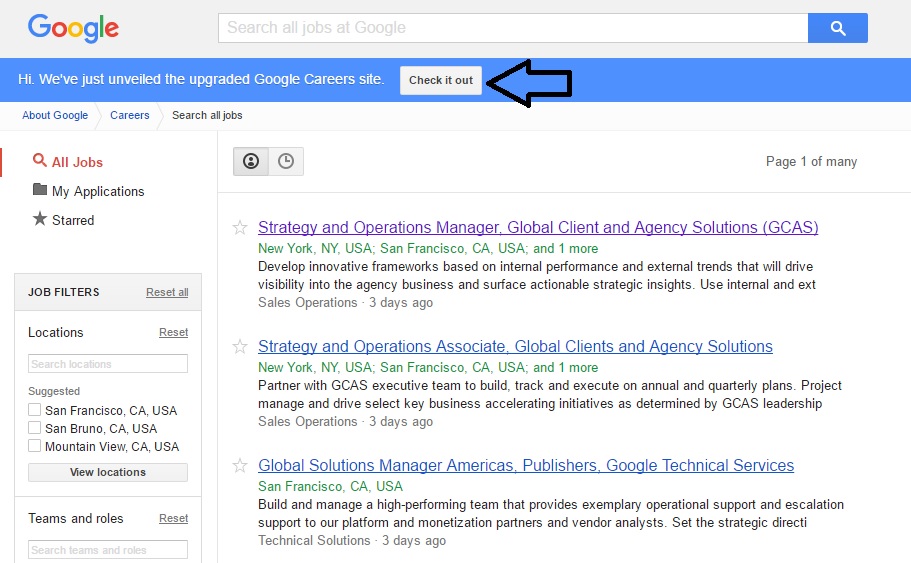This screenshot has height=563, width=911.
Task: Click the San Francisco, CA, USA green location line
Action: click(330, 486)
